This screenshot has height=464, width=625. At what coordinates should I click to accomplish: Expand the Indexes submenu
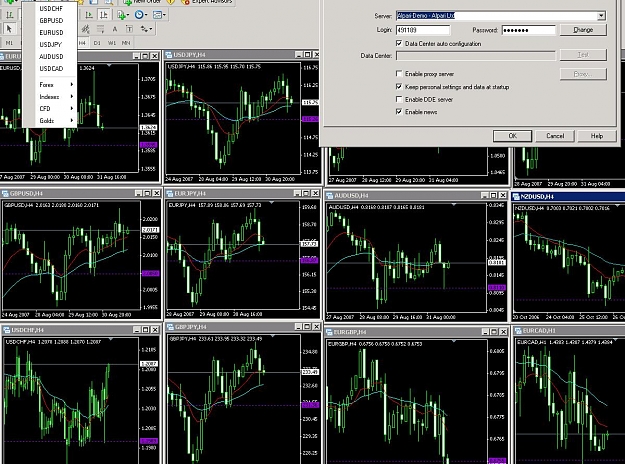[50, 96]
